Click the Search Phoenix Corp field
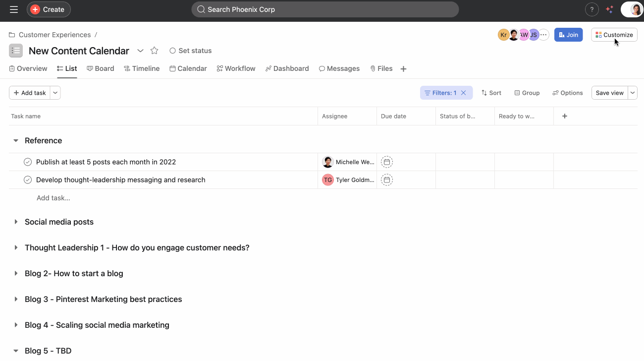 (x=325, y=9)
